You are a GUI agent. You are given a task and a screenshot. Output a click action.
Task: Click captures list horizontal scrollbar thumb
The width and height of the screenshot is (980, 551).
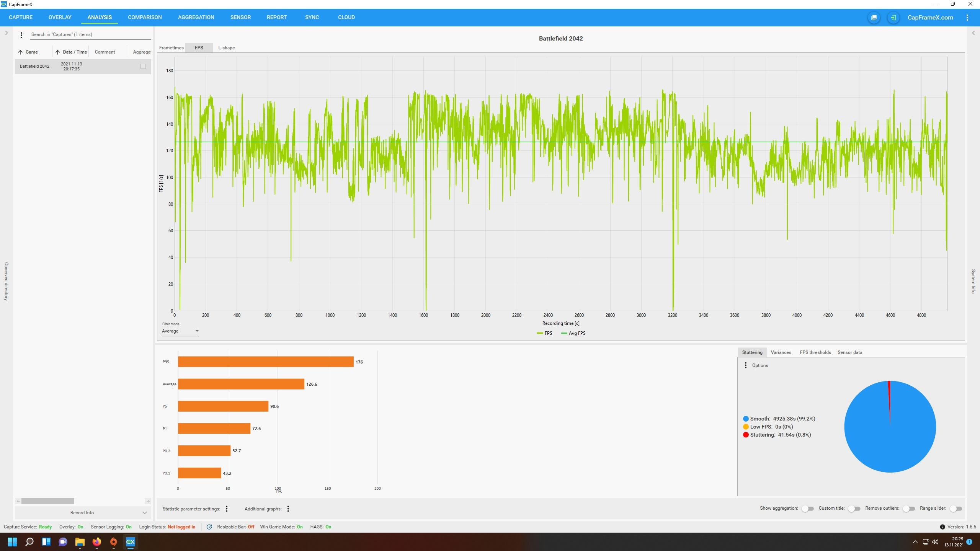coord(47,501)
